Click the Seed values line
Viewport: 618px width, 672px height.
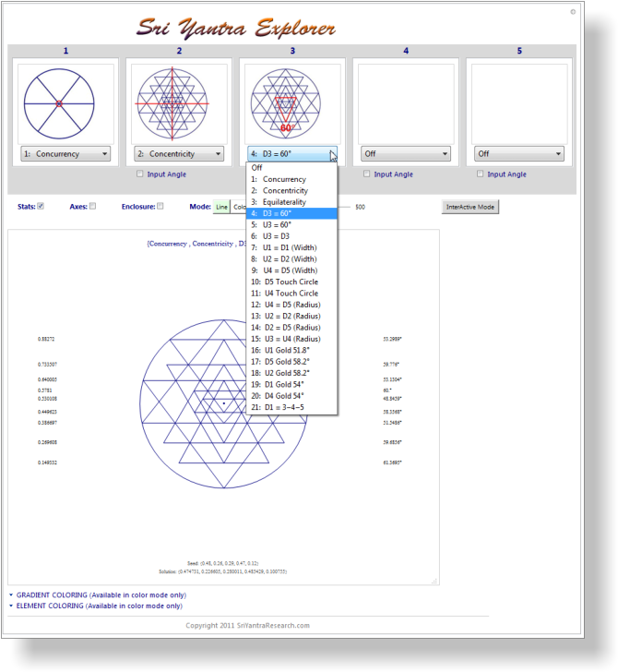click(x=222, y=563)
